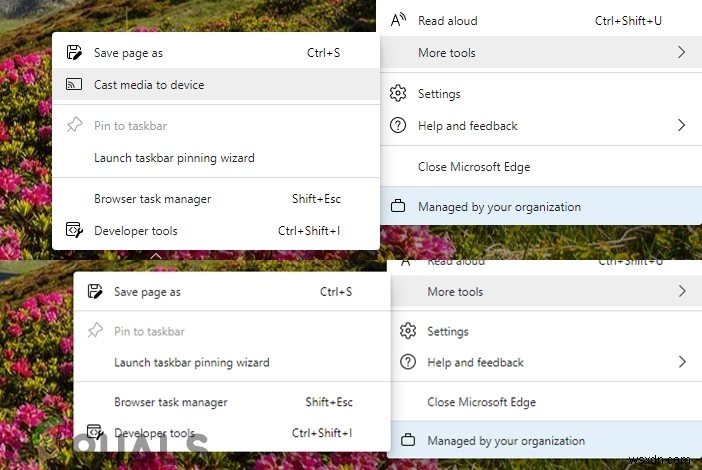Click the Shift+Esc shortcut text in upper submenu
This screenshot has width=702, height=470.
pyautogui.click(x=316, y=199)
